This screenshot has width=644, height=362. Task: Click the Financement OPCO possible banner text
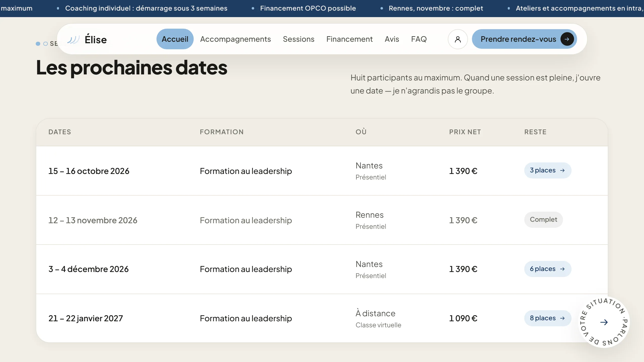pyautogui.click(x=308, y=8)
